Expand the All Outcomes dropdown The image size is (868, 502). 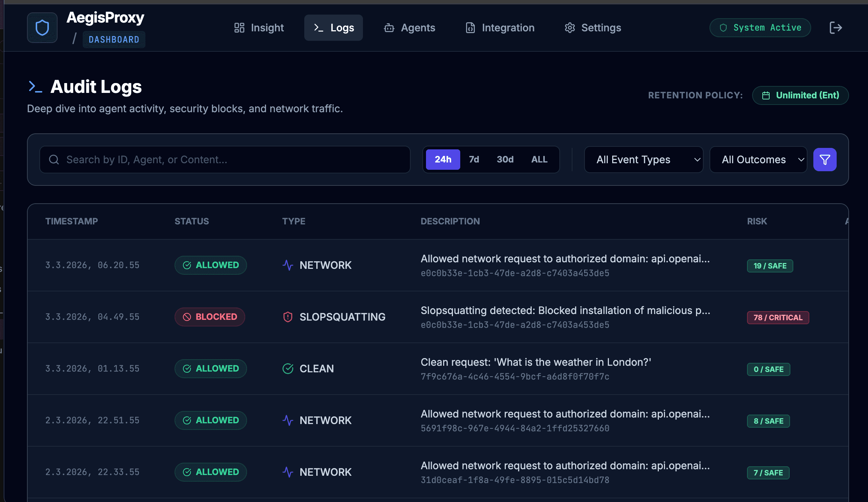pyautogui.click(x=758, y=159)
